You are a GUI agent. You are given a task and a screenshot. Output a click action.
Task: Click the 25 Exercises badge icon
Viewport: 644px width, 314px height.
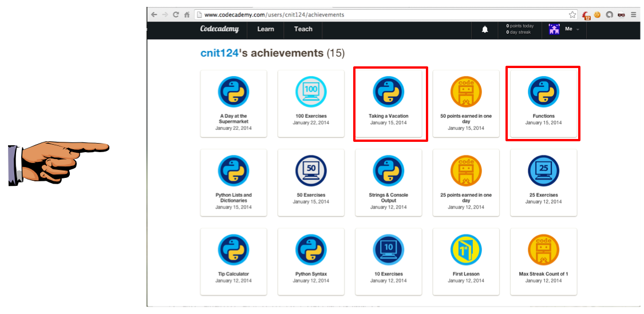543,171
